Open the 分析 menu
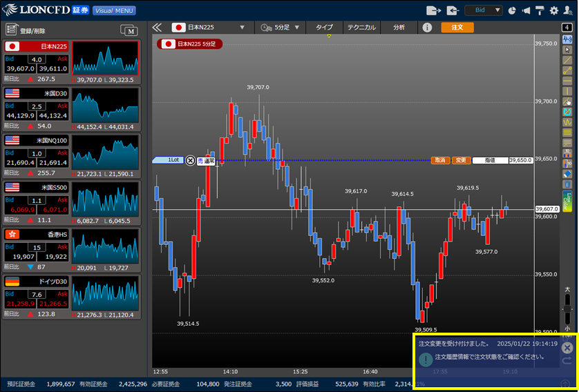The height and width of the screenshot is (392, 579). click(399, 28)
